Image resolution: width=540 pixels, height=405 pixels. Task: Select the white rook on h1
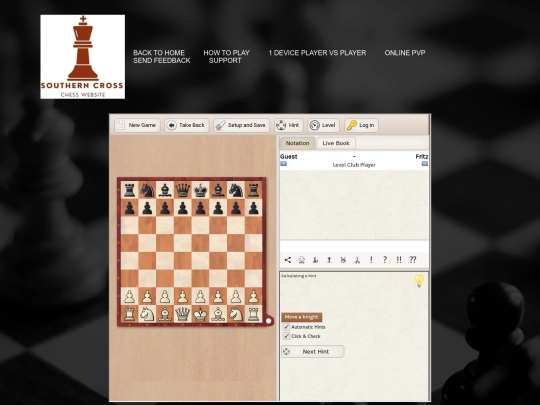(253, 314)
